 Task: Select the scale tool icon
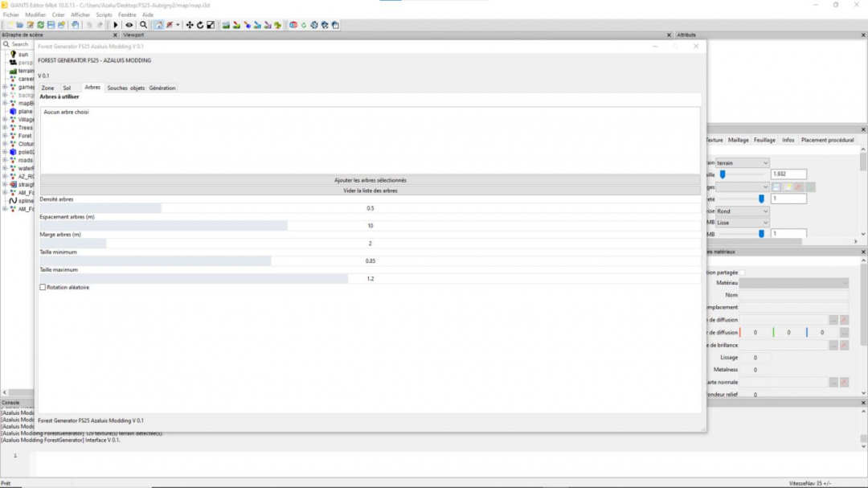click(x=211, y=25)
